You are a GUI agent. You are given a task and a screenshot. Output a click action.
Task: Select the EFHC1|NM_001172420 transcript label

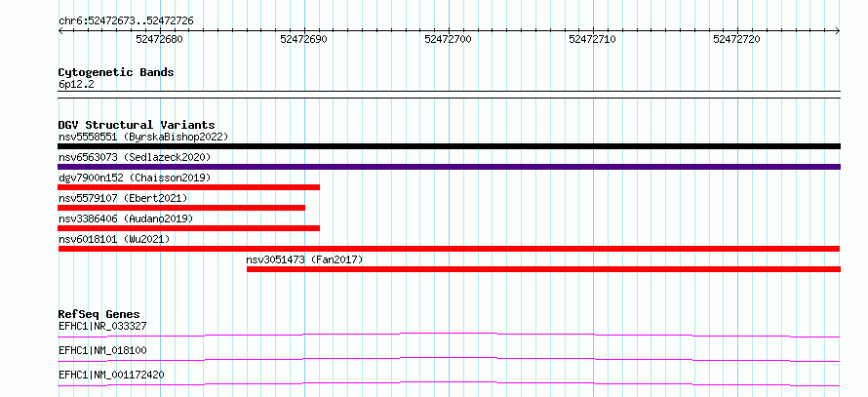(x=111, y=375)
